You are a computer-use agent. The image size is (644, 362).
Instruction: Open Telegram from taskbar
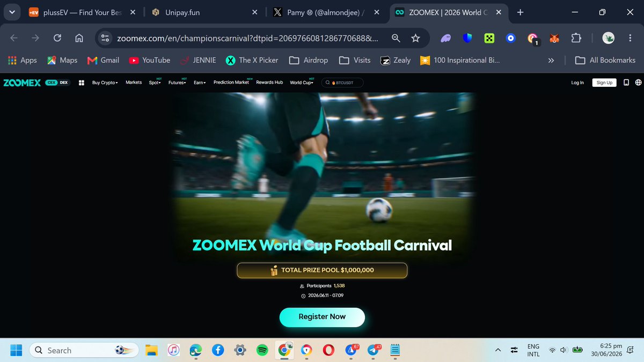pyautogui.click(x=374, y=350)
